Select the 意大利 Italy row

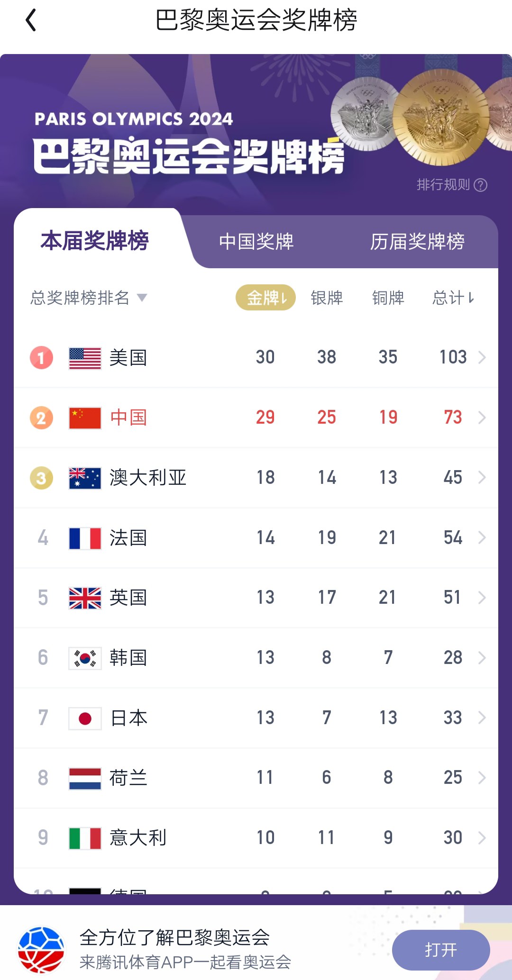pos(256,838)
